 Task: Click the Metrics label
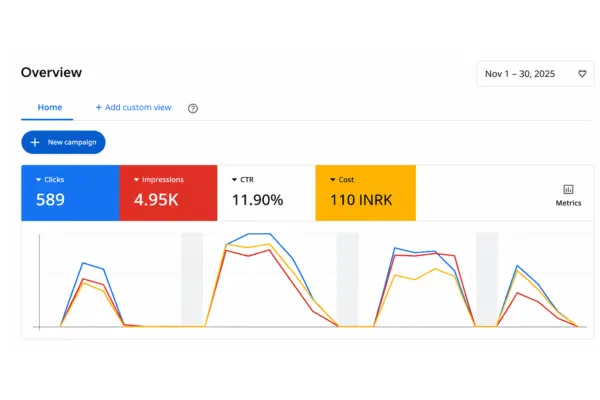pos(568,203)
